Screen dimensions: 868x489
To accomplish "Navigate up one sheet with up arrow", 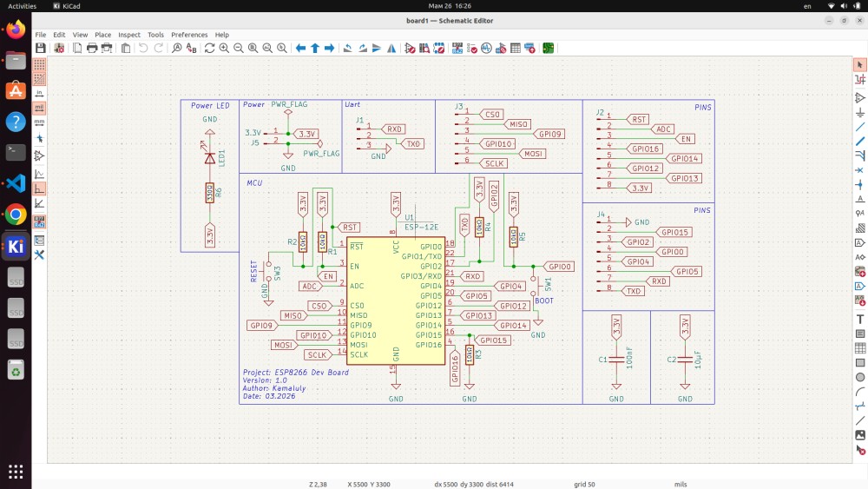I will [x=315, y=48].
